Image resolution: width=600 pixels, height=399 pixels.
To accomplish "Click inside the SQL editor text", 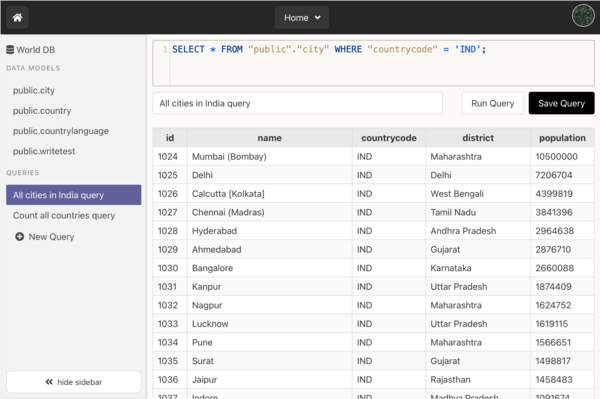I will [329, 49].
